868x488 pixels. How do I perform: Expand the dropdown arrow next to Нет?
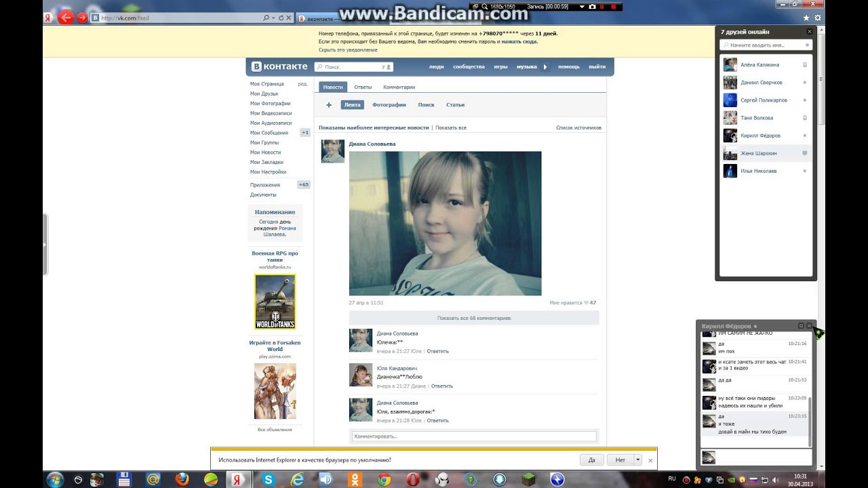(x=637, y=460)
